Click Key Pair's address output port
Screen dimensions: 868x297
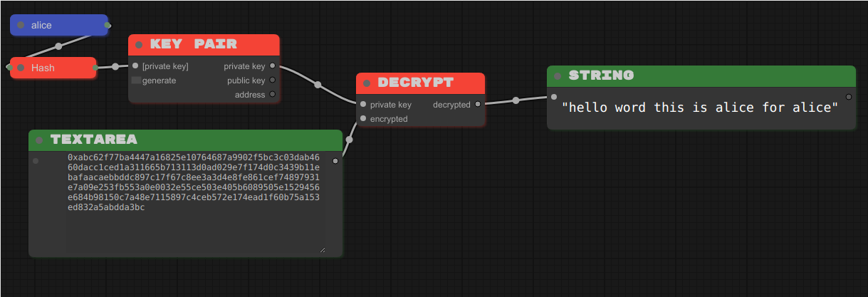tap(272, 95)
